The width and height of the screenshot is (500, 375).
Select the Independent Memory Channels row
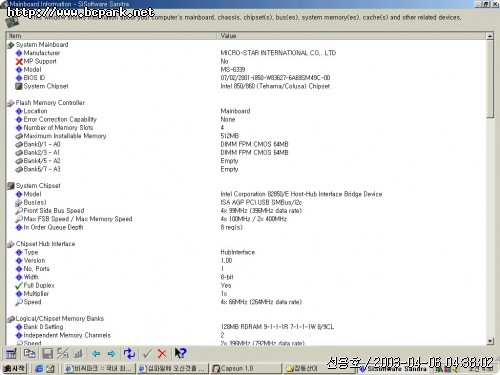(x=246, y=335)
